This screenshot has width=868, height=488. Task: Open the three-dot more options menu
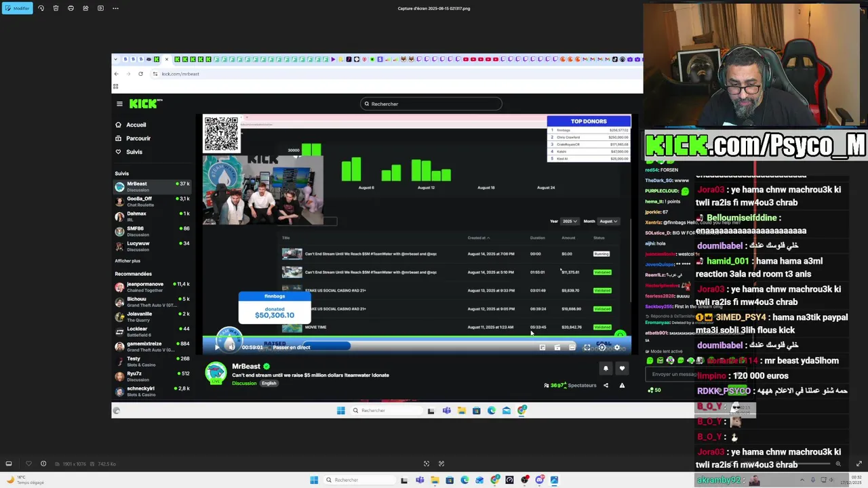point(115,8)
